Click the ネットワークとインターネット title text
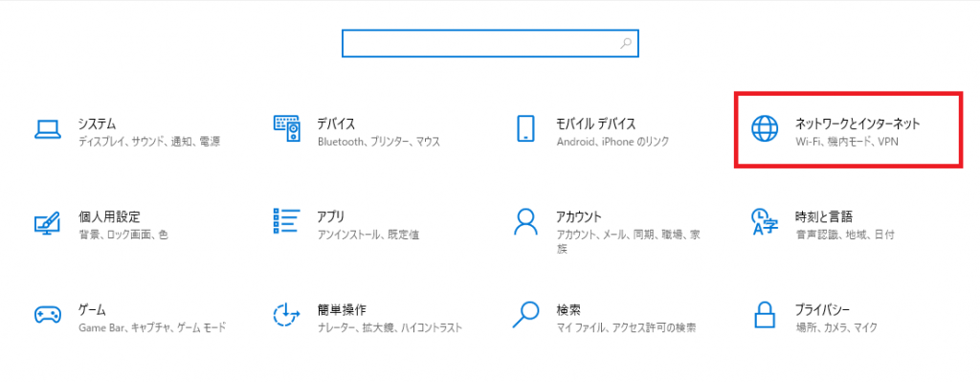This screenshot has height=382, width=980. (x=857, y=124)
